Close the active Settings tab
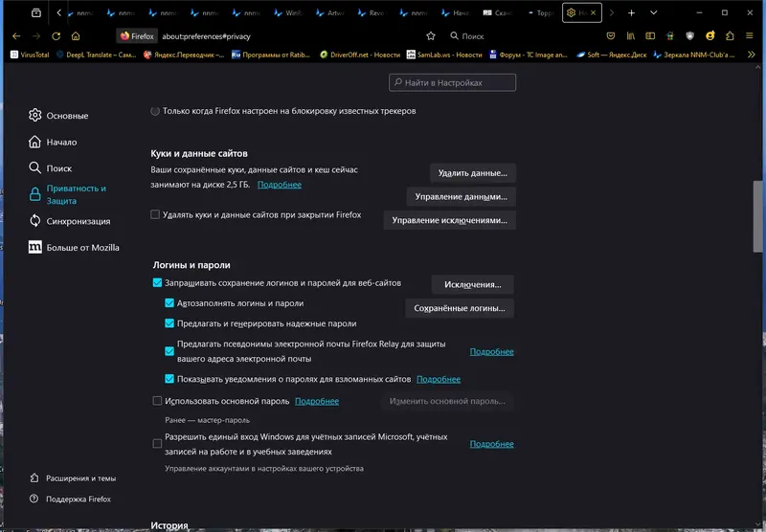The height and width of the screenshot is (532, 766). (593, 12)
